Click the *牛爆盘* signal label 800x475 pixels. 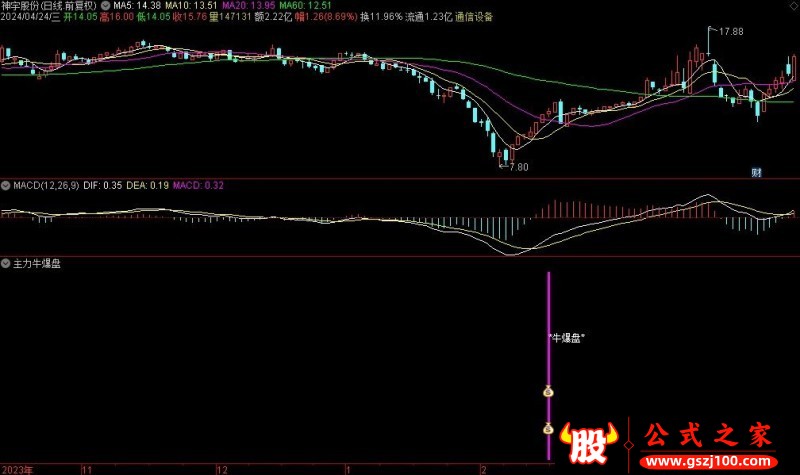(x=566, y=338)
